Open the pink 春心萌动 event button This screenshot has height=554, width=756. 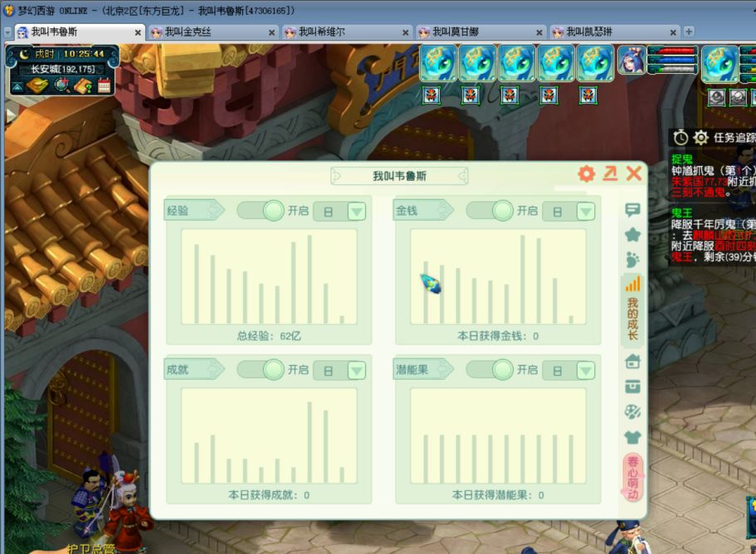pos(632,478)
